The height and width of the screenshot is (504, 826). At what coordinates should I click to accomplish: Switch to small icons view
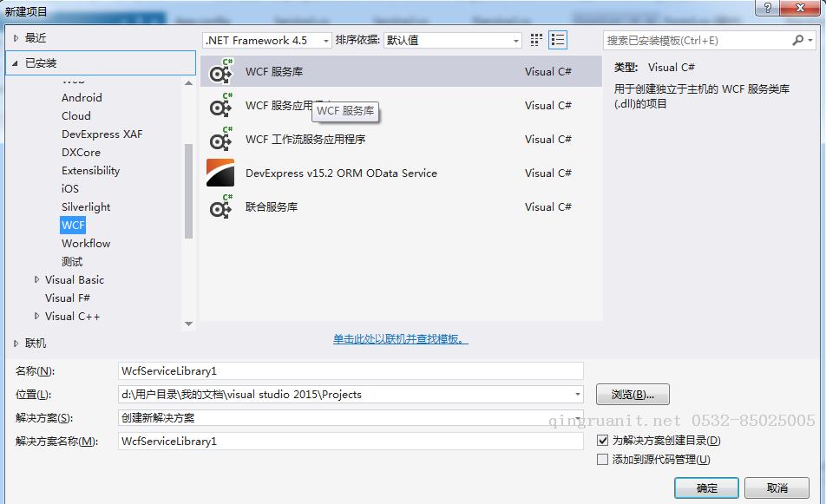[536, 40]
